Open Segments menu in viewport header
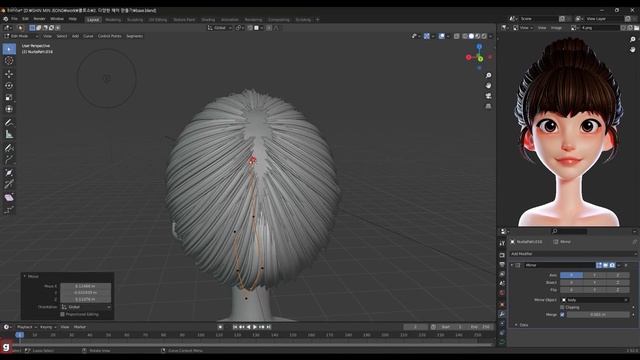The width and height of the screenshot is (640, 360). (x=134, y=36)
